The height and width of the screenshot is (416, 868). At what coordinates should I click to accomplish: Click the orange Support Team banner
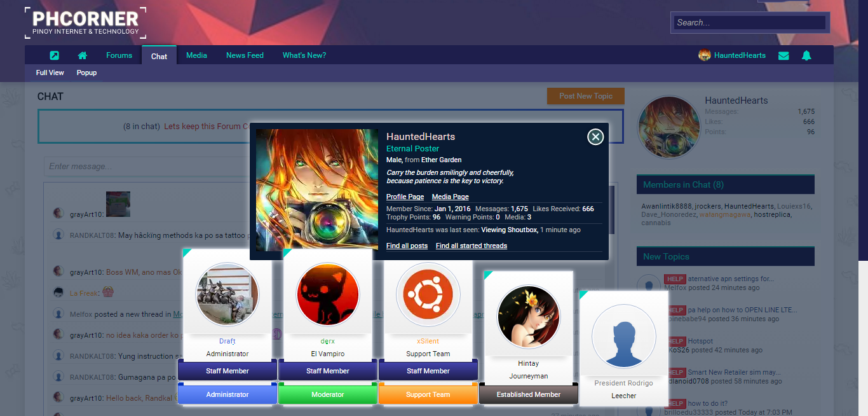coord(428,394)
